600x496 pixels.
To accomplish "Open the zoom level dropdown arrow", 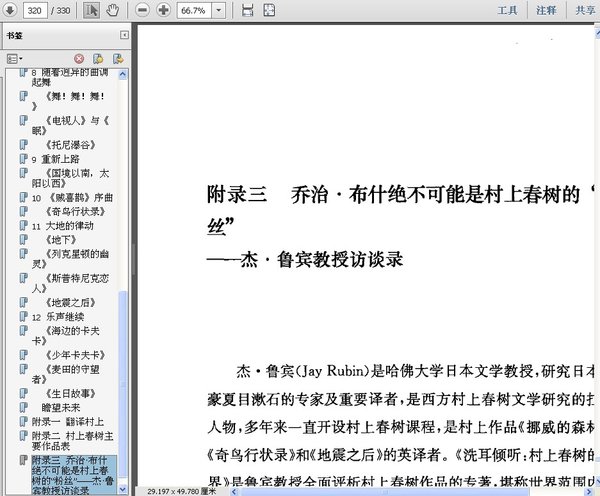I will point(219,10).
